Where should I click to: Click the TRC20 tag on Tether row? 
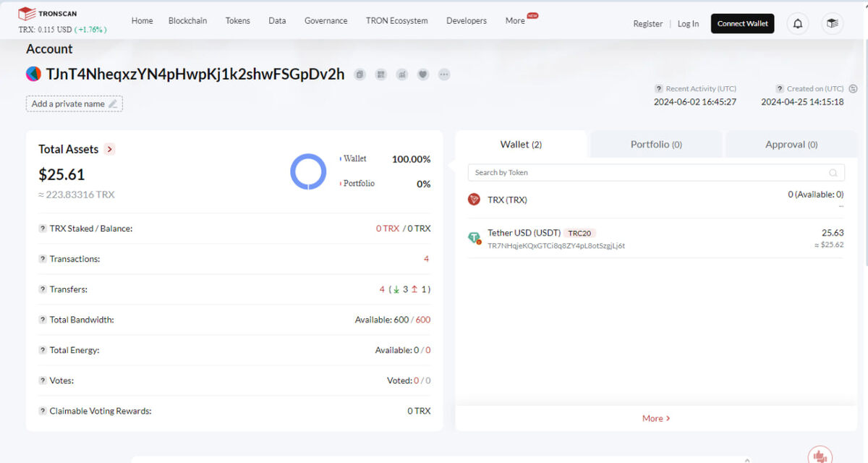[579, 233]
